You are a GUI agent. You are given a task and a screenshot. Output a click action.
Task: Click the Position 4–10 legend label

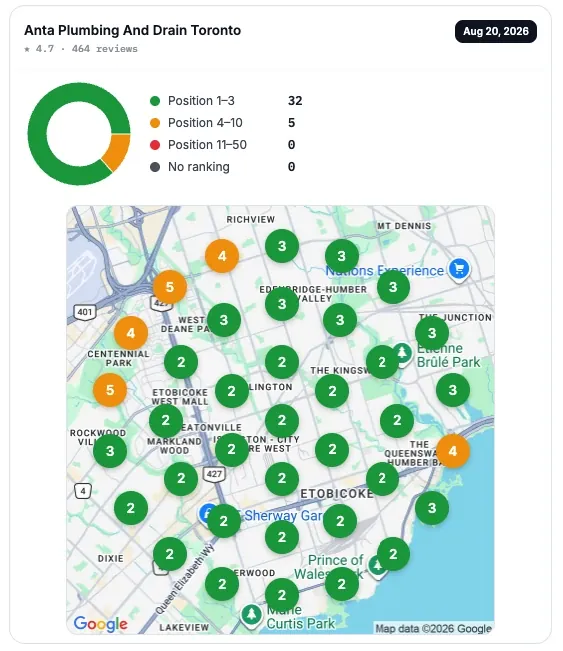205,123
